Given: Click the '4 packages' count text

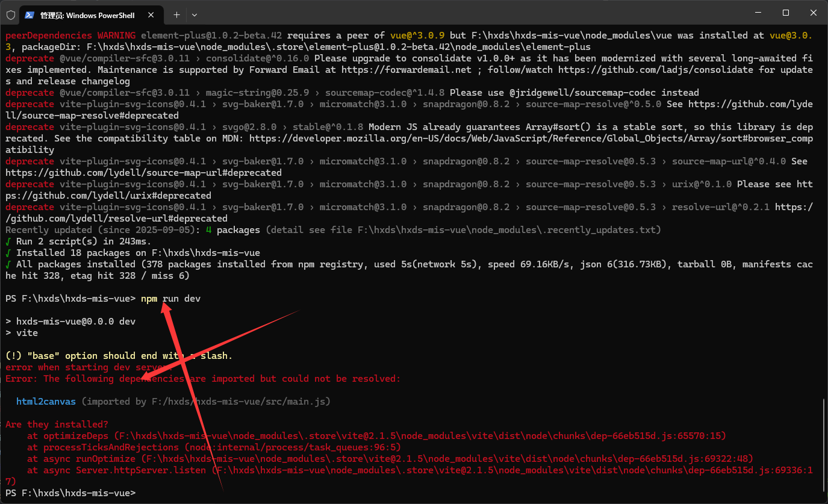Looking at the screenshot, I should pos(233,230).
